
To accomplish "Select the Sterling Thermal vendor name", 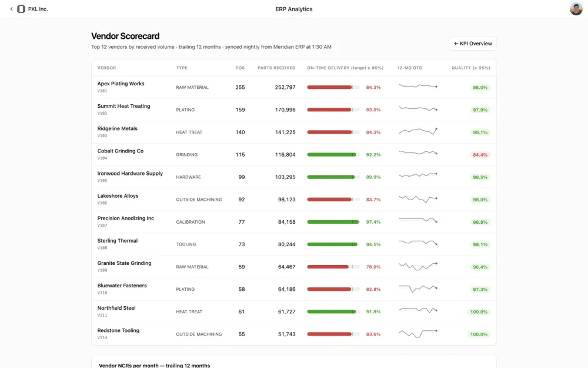I will pos(118,241).
